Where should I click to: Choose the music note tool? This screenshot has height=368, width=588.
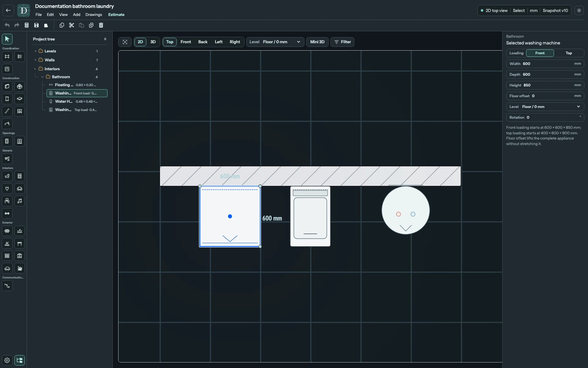pyautogui.click(x=20, y=201)
